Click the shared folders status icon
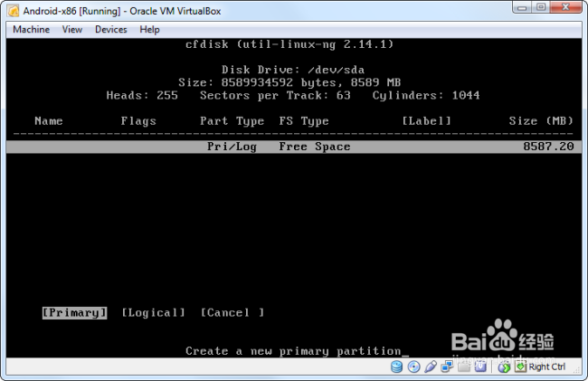588x381 pixels. point(464,367)
